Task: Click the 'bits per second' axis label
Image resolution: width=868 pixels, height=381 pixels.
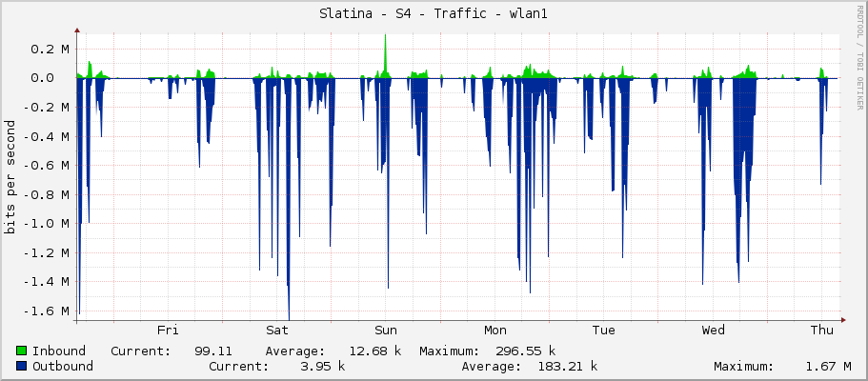Action: pyautogui.click(x=10, y=177)
